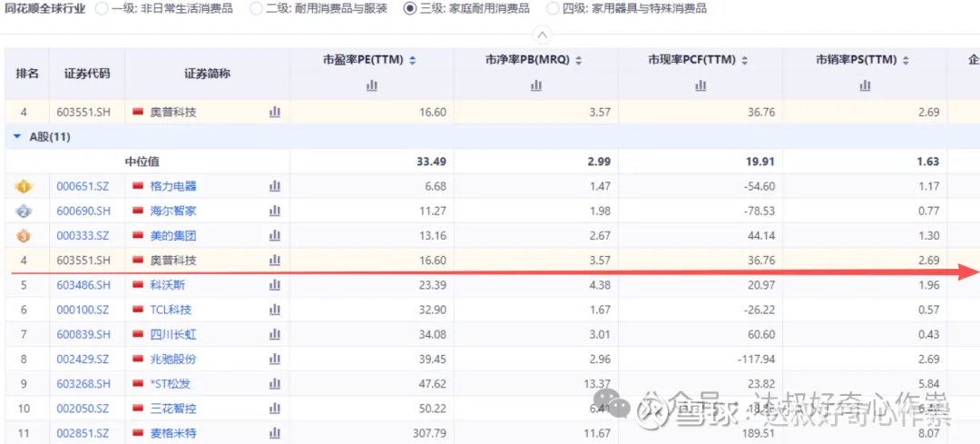This screenshot has width=980, height=444.
Task: Collapse the A股(11) group triangle
Action: click(x=17, y=137)
